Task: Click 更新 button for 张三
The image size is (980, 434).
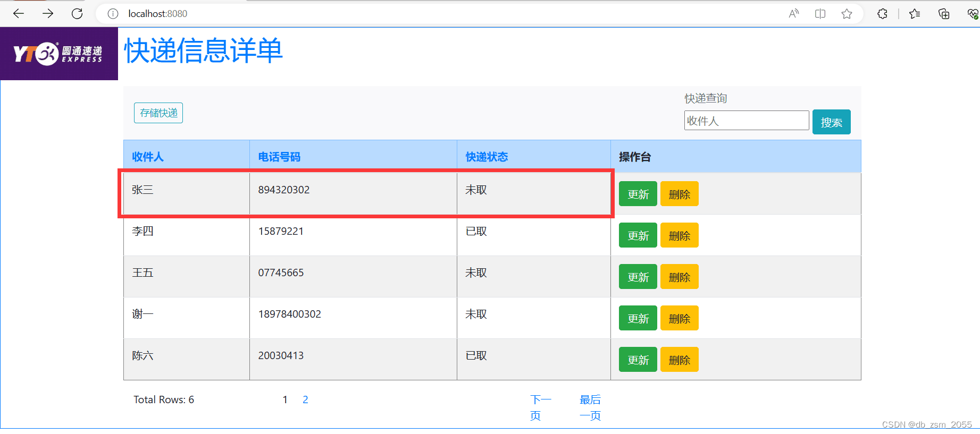Action: pyautogui.click(x=638, y=194)
